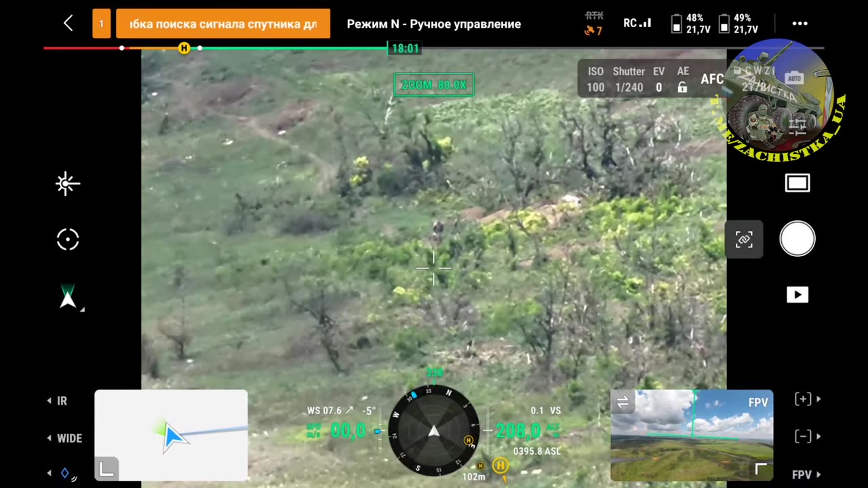Open the orange satellite signal search warning
The image size is (868, 488).
(223, 23)
